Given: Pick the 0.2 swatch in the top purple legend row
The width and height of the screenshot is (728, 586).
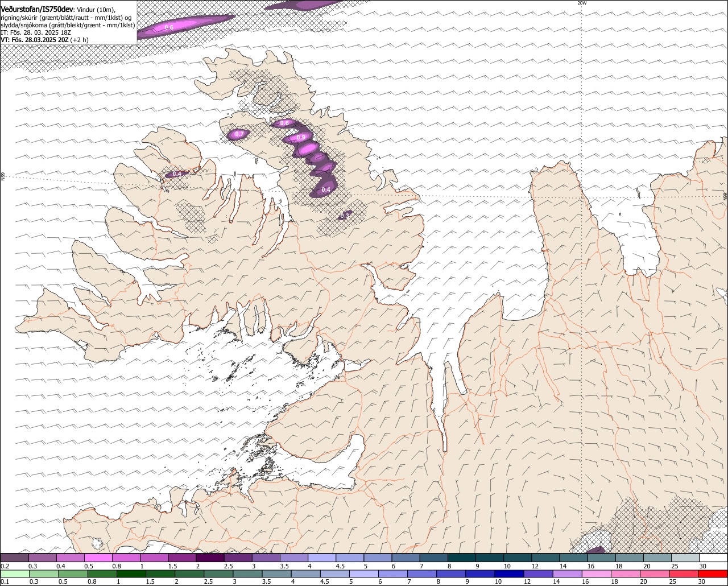Looking at the screenshot, I should (14, 558).
